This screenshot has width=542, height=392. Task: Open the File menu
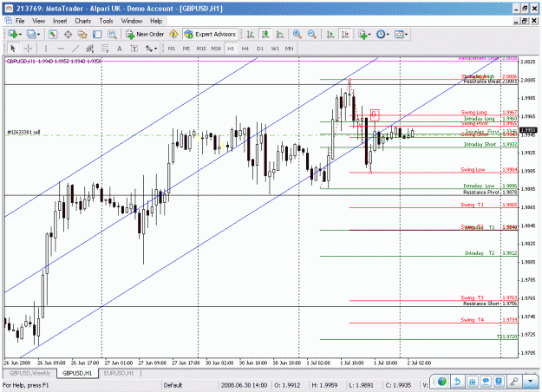(x=20, y=21)
